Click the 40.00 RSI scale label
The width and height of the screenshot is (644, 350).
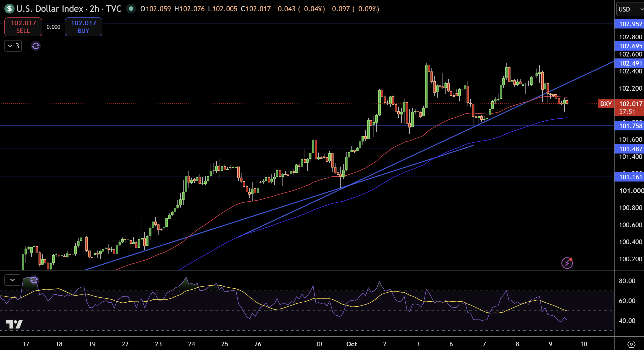click(x=627, y=321)
